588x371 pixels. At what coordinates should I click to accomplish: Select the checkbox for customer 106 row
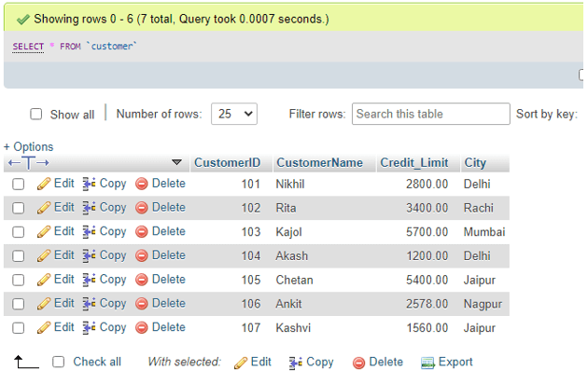tap(18, 304)
